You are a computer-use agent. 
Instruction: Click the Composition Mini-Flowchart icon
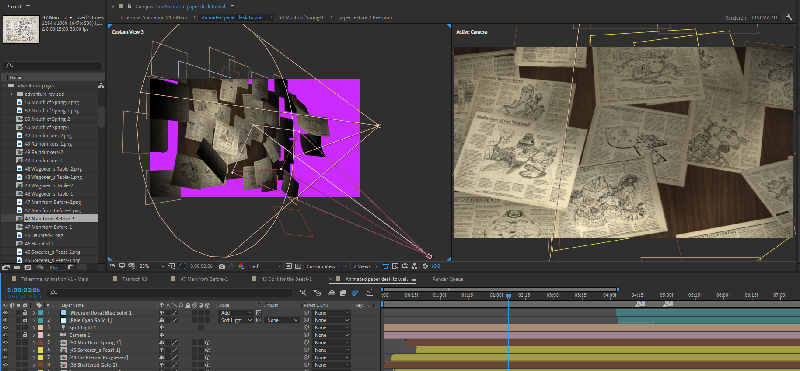click(x=303, y=293)
